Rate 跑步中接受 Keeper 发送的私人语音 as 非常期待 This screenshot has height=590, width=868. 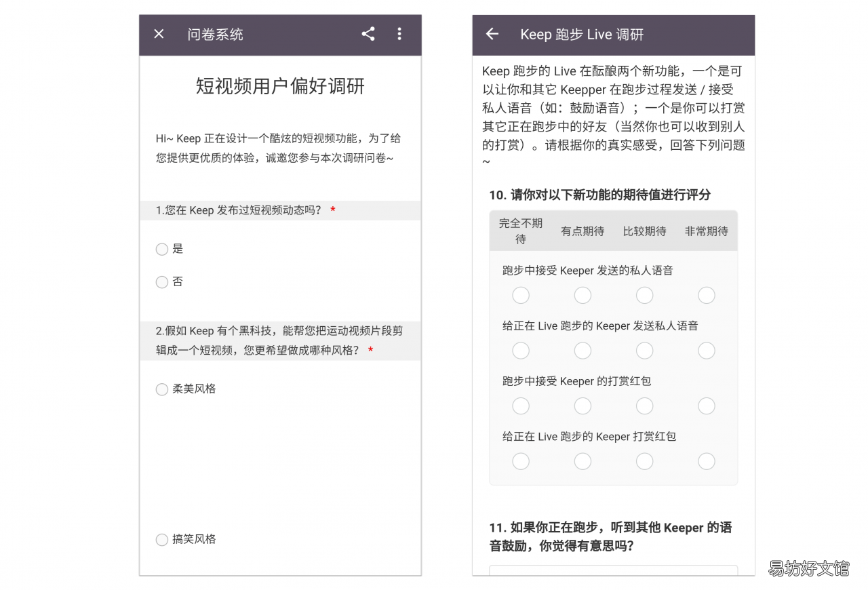[x=707, y=295]
